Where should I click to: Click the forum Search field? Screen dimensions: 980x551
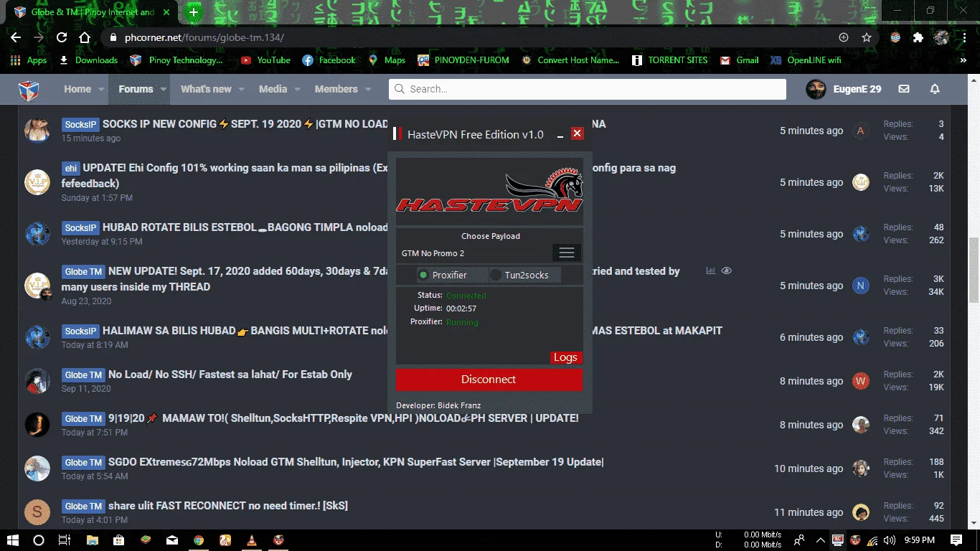(588, 89)
